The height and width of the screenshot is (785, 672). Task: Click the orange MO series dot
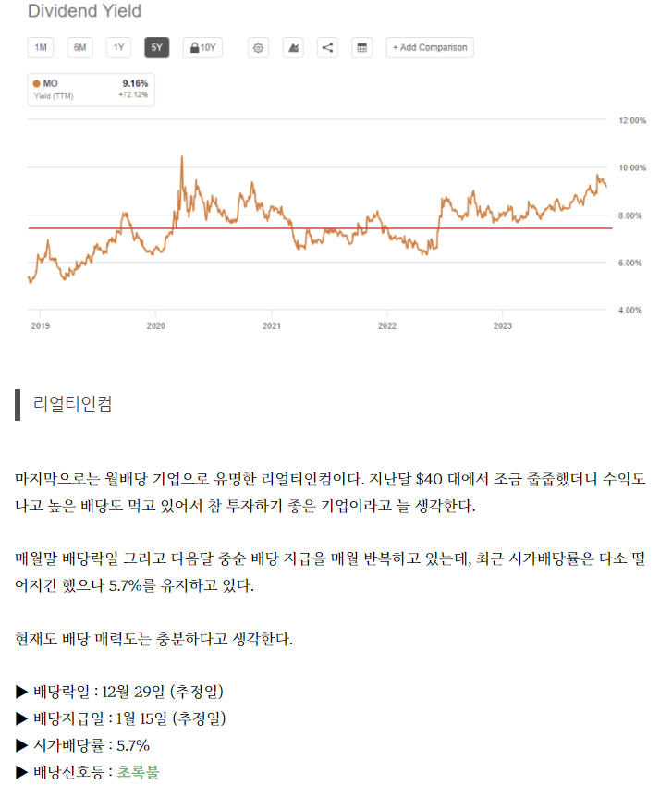click(37, 83)
